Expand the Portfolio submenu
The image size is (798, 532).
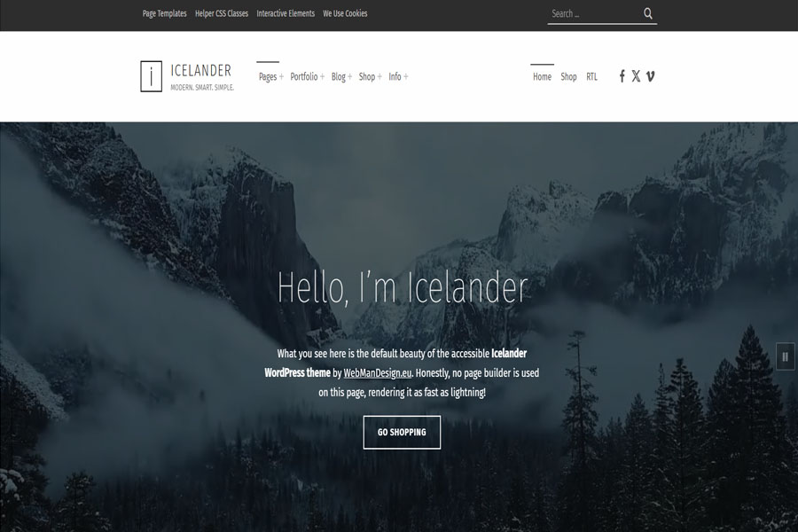point(306,76)
